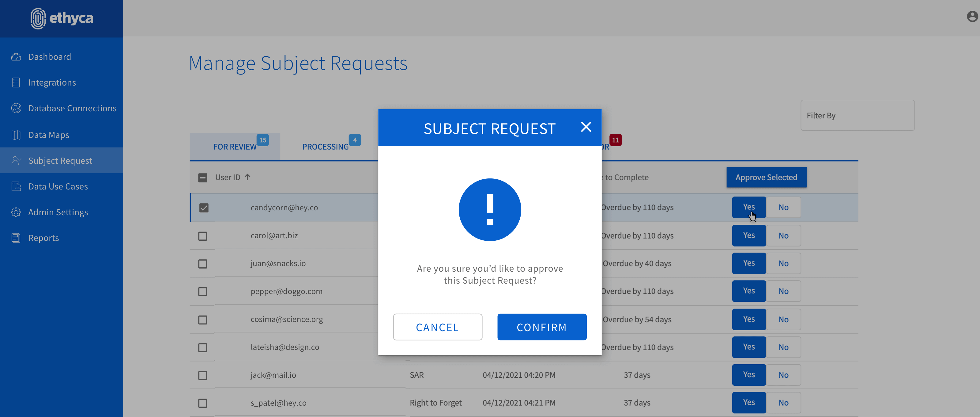Sort by the User ID arrow
Viewport: 980px width, 417px height.
248,177
